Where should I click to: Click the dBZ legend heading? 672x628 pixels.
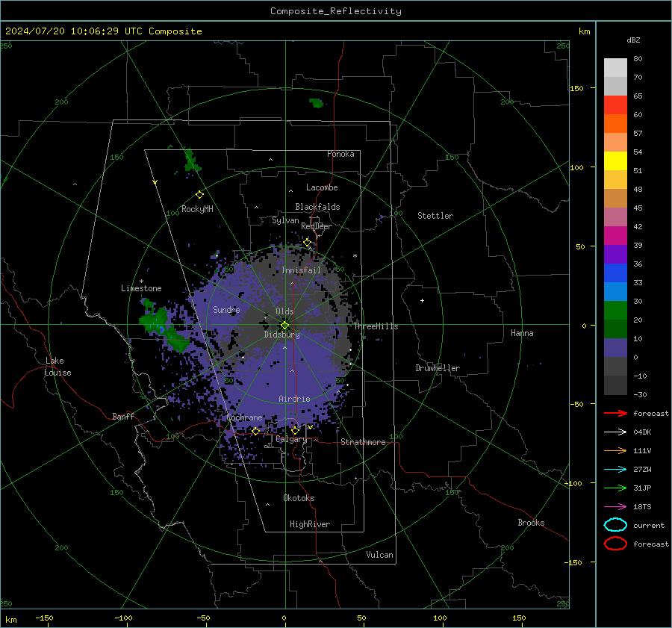pos(633,40)
